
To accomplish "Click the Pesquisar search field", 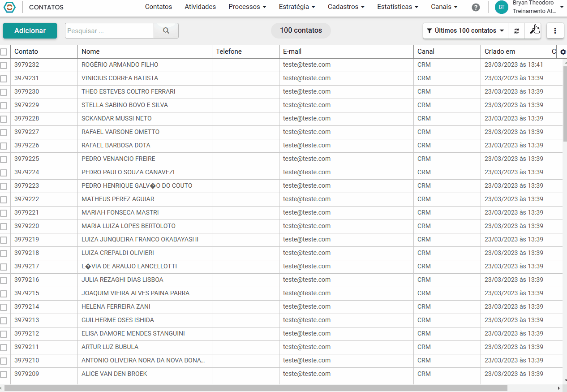I will coord(110,30).
